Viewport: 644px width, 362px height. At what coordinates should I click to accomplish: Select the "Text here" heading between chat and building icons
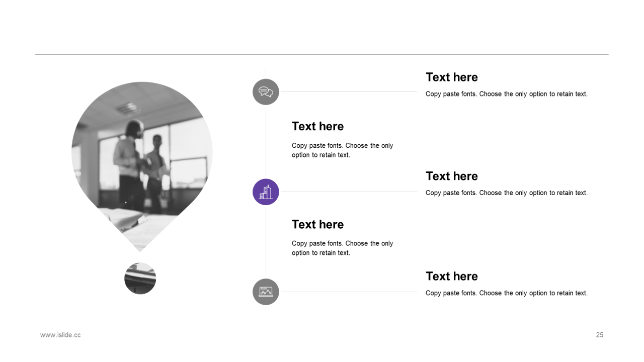click(318, 126)
